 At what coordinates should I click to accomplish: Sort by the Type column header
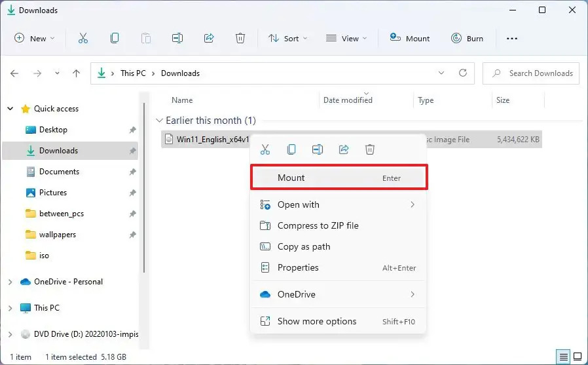coord(426,100)
